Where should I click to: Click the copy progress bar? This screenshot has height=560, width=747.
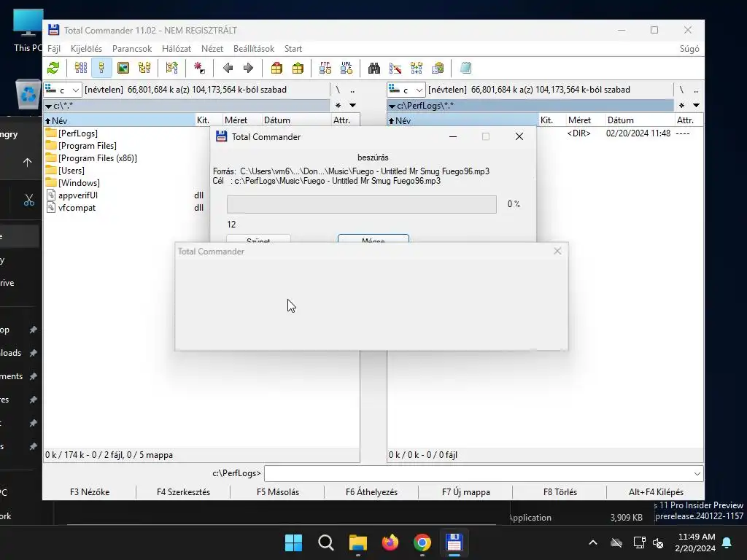[x=362, y=204]
